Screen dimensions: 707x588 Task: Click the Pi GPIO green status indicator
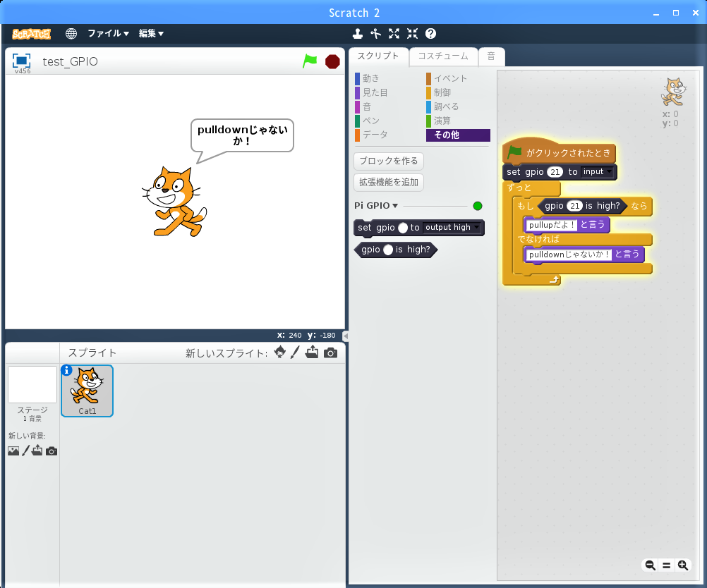point(478,206)
